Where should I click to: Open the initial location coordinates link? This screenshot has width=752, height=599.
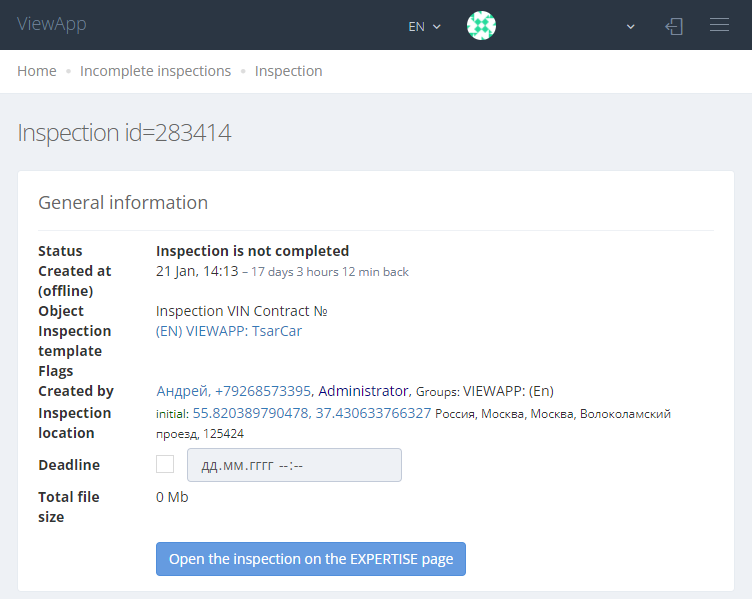coord(312,413)
